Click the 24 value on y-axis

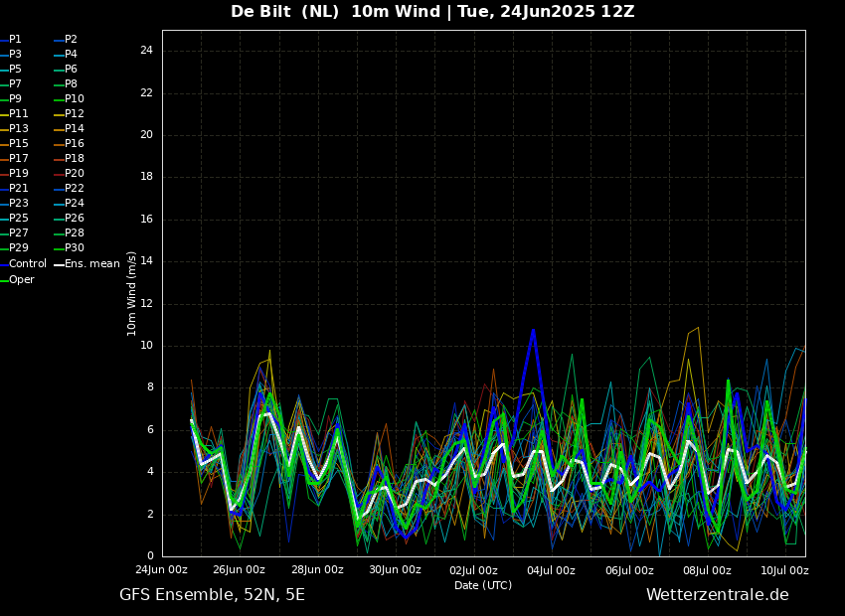146,51
